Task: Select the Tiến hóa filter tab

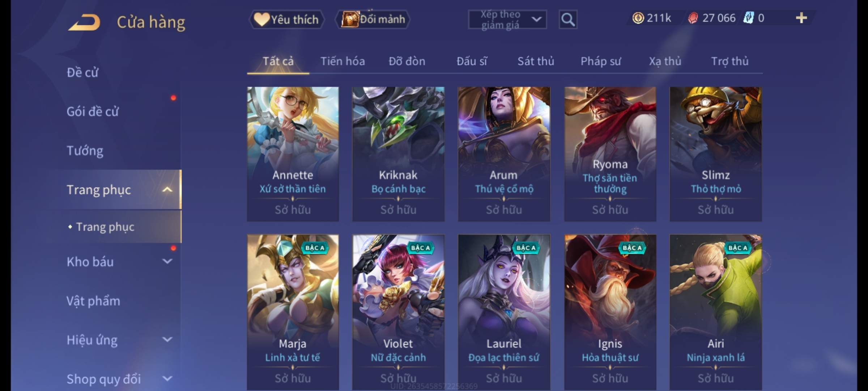Action: click(342, 61)
